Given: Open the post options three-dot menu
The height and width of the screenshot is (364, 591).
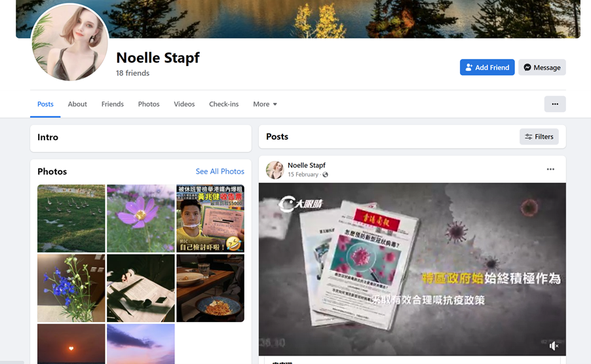Looking at the screenshot, I should coord(550,170).
